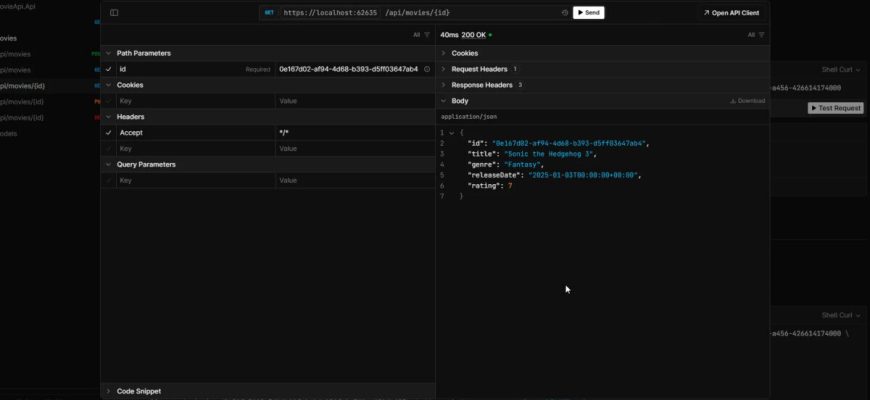Click the releaseDate value in response
This screenshot has width=870, height=400.
pyautogui.click(x=583, y=175)
